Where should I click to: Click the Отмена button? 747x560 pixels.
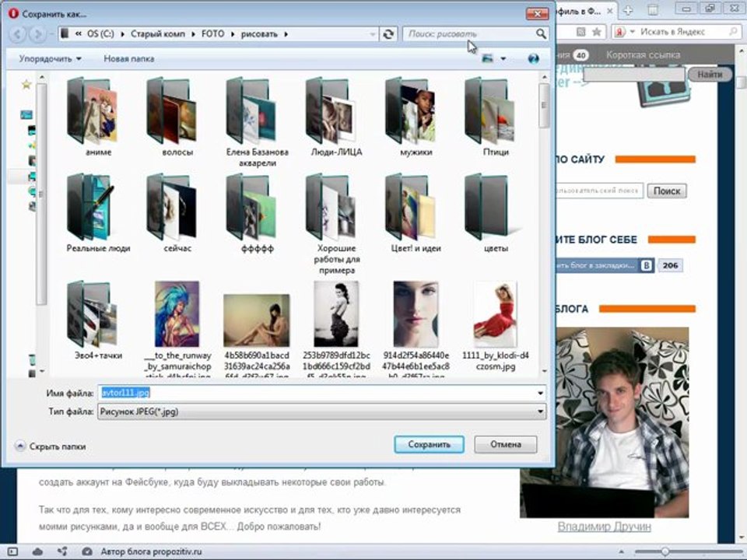(506, 444)
